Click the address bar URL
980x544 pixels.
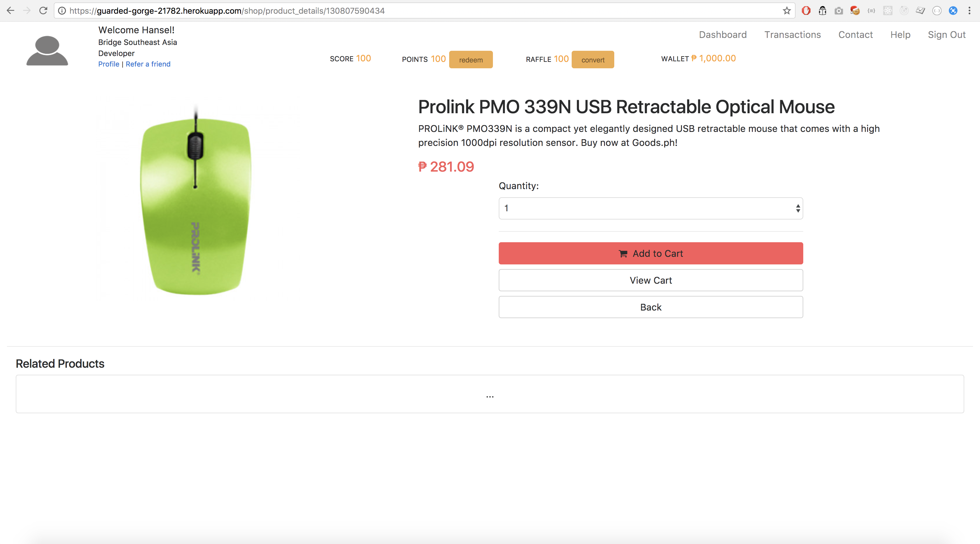(x=227, y=11)
